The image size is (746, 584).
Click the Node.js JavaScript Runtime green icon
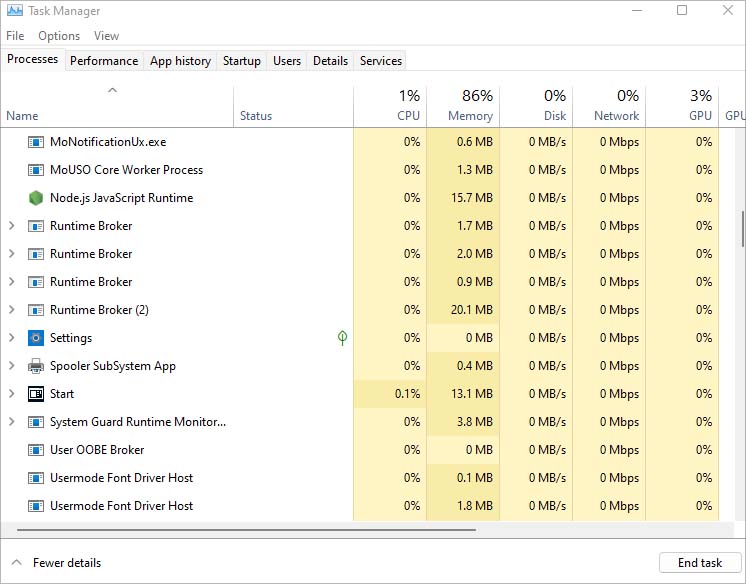(x=36, y=198)
